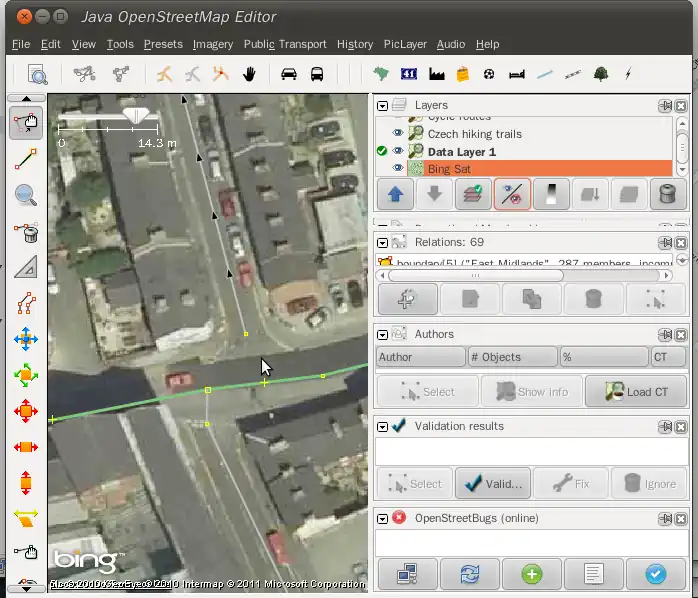Open the Presets menu

[x=163, y=44]
